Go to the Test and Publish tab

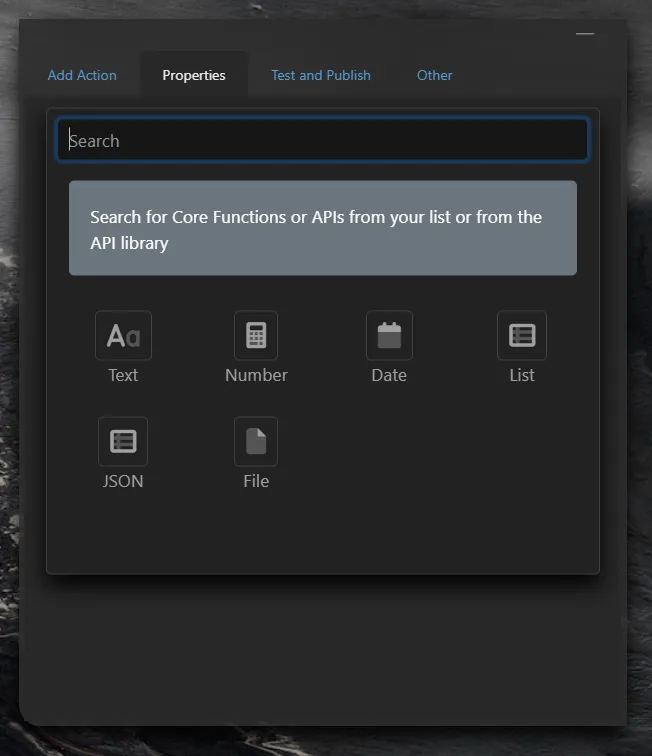click(x=321, y=75)
